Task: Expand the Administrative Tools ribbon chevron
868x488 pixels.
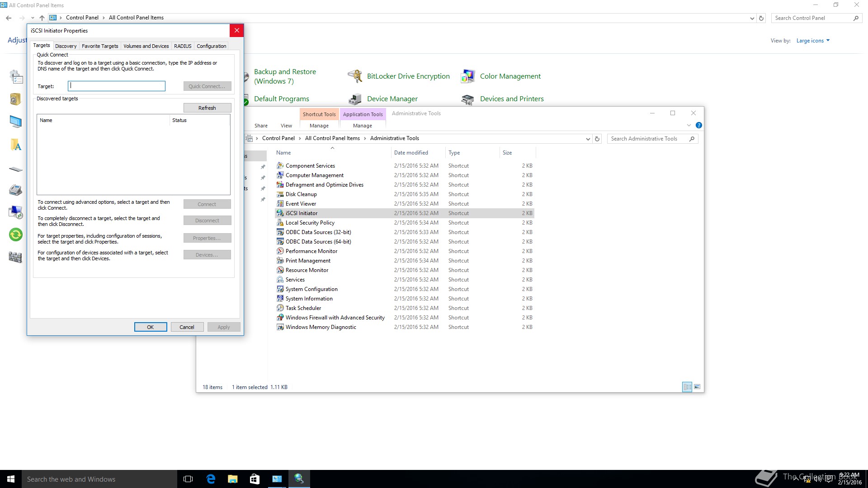Action: pos(689,125)
